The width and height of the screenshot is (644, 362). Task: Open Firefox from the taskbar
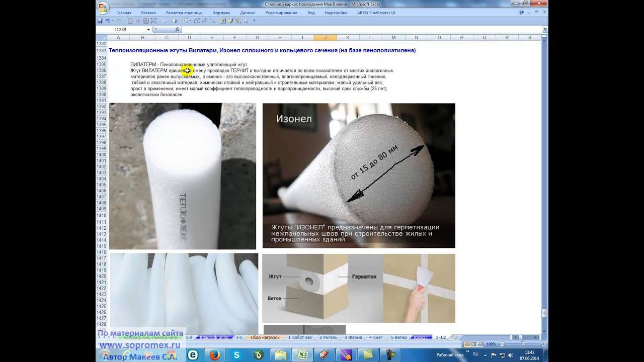tap(215, 354)
